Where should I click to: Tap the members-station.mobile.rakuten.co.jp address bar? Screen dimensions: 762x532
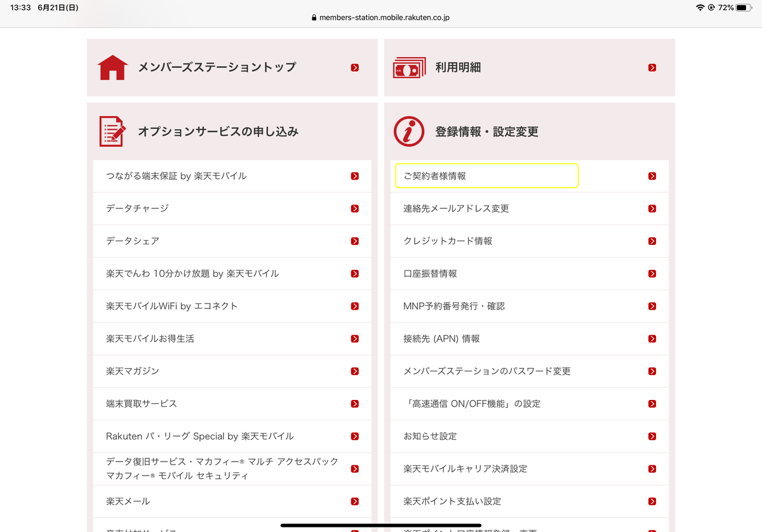point(381,18)
